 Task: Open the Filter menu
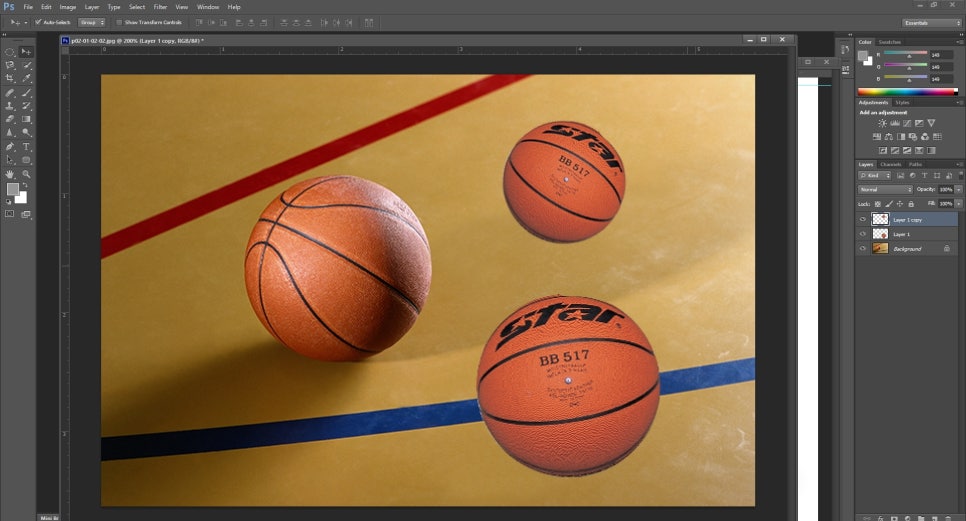(x=160, y=7)
